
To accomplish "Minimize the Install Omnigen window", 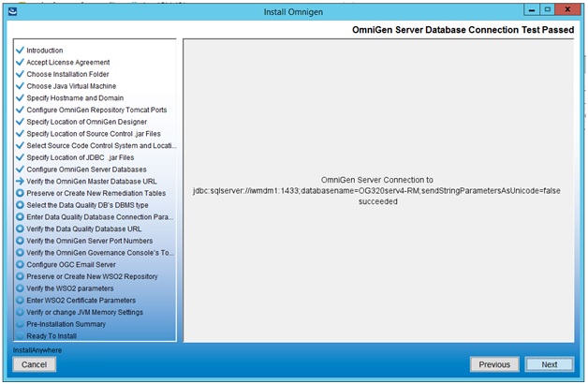I will point(532,10).
